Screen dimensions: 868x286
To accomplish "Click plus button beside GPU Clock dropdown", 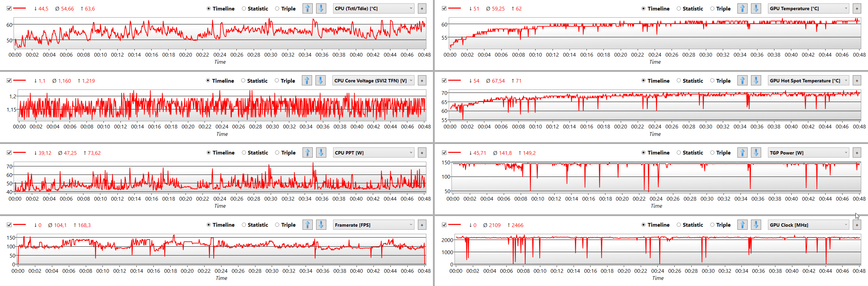I will pyautogui.click(x=857, y=225).
